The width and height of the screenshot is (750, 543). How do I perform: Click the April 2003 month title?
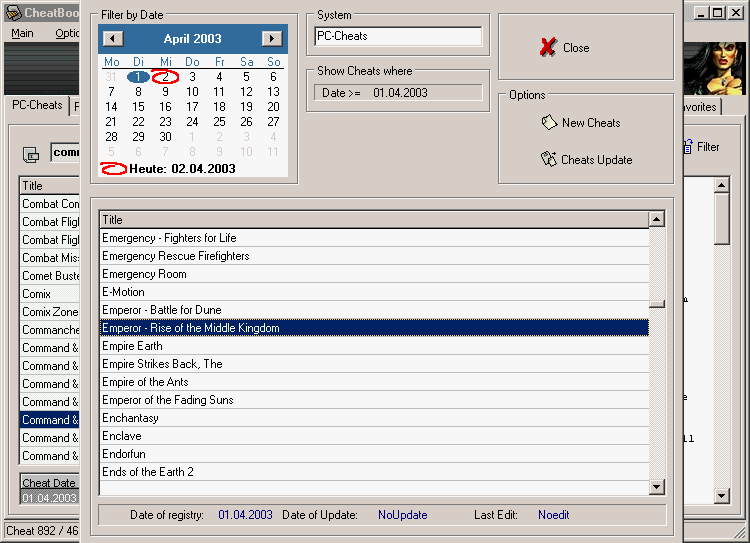(192, 39)
